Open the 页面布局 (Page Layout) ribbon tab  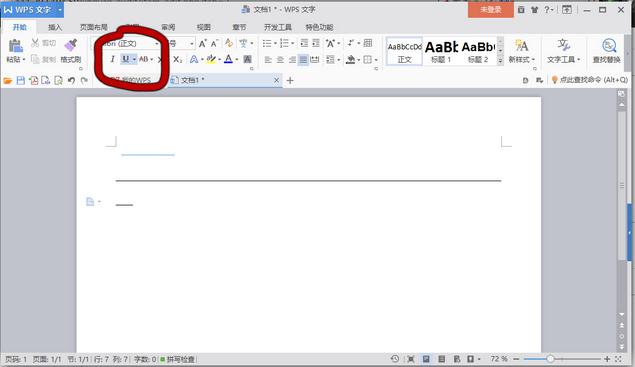pyautogui.click(x=94, y=27)
